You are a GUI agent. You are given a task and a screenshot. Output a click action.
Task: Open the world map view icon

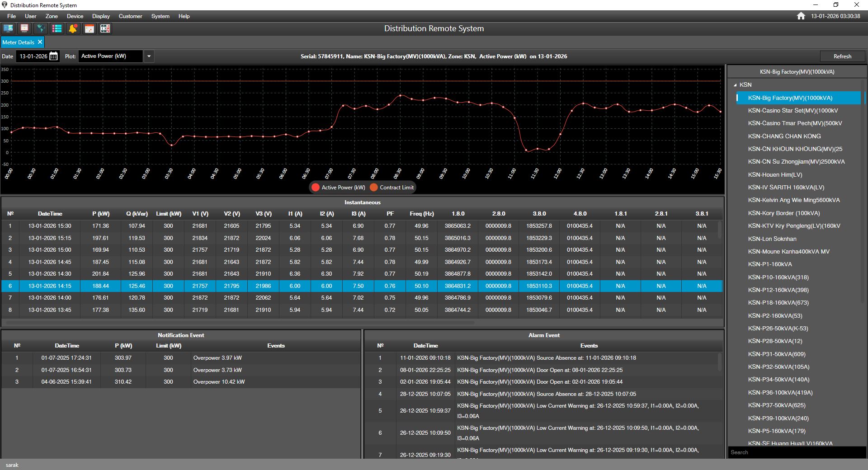click(x=41, y=28)
